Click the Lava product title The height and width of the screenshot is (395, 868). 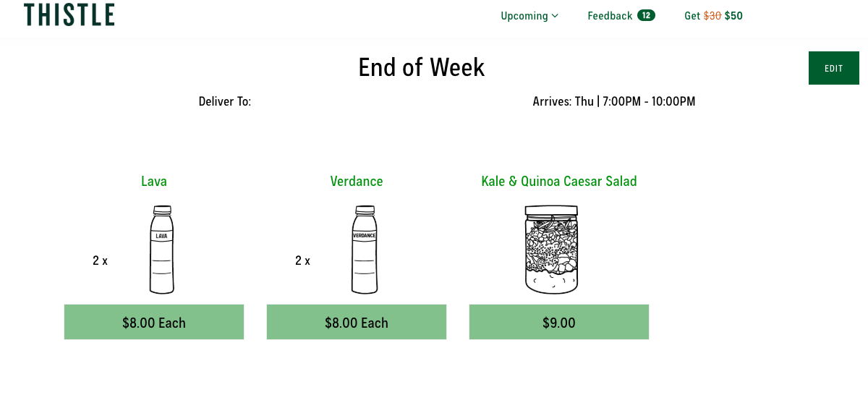pos(154,181)
